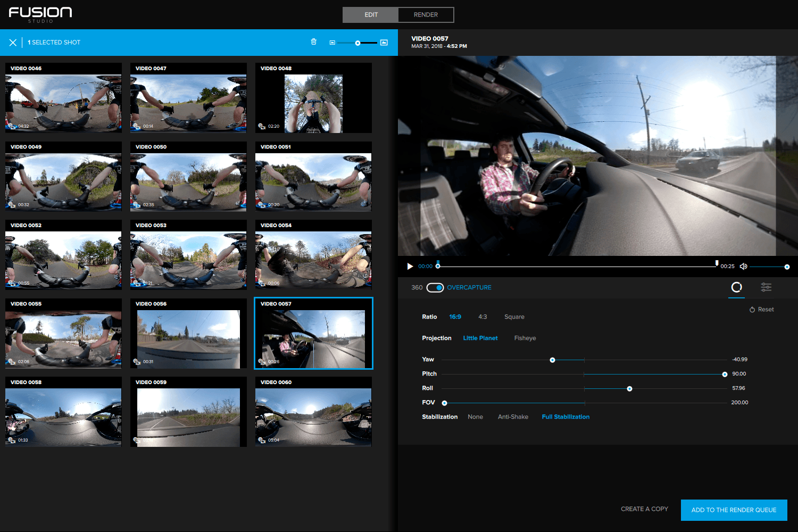Select the VIDEO 0046 thumbnail
This screenshot has width=798, height=532.
63,98
